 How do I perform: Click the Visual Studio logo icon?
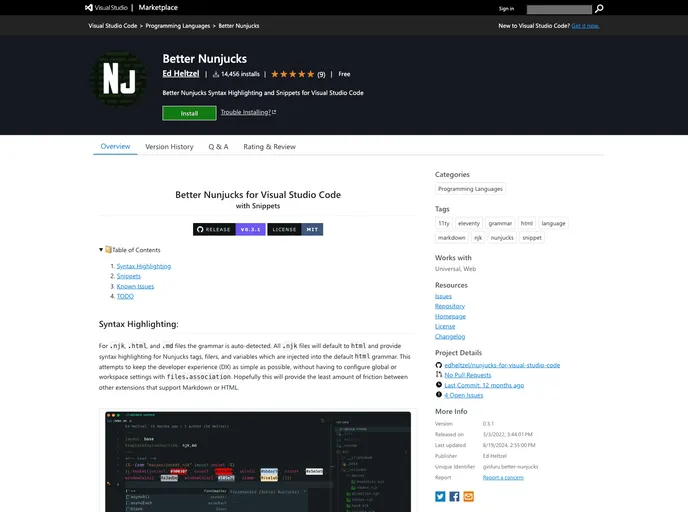click(89, 7)
